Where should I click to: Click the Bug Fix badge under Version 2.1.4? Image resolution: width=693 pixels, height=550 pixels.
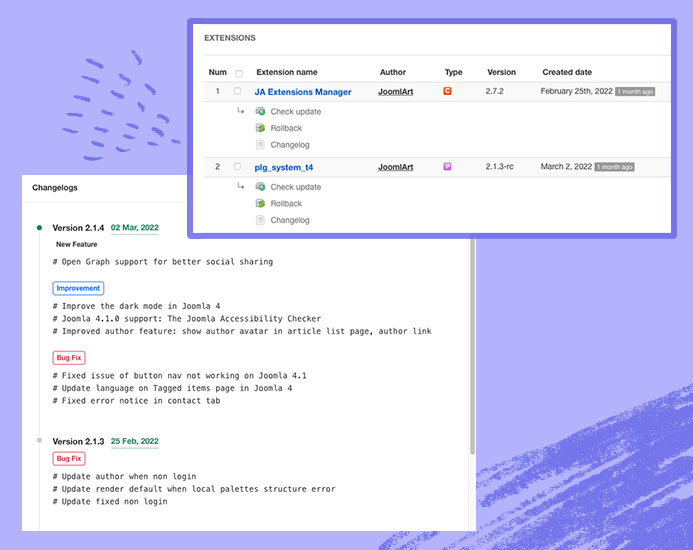point(69,358)
